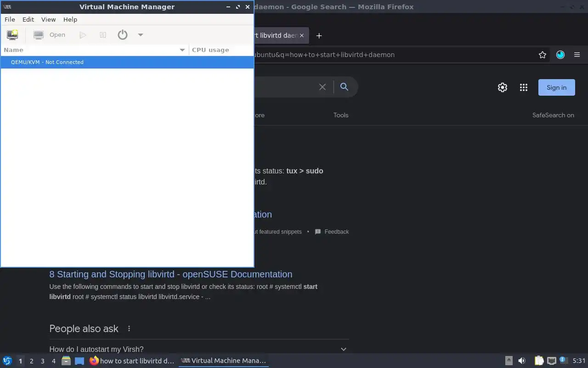Expand How do I autostart my Virsh
The height and width of the screenshot is (368, 588).
[x=199, y=349]
